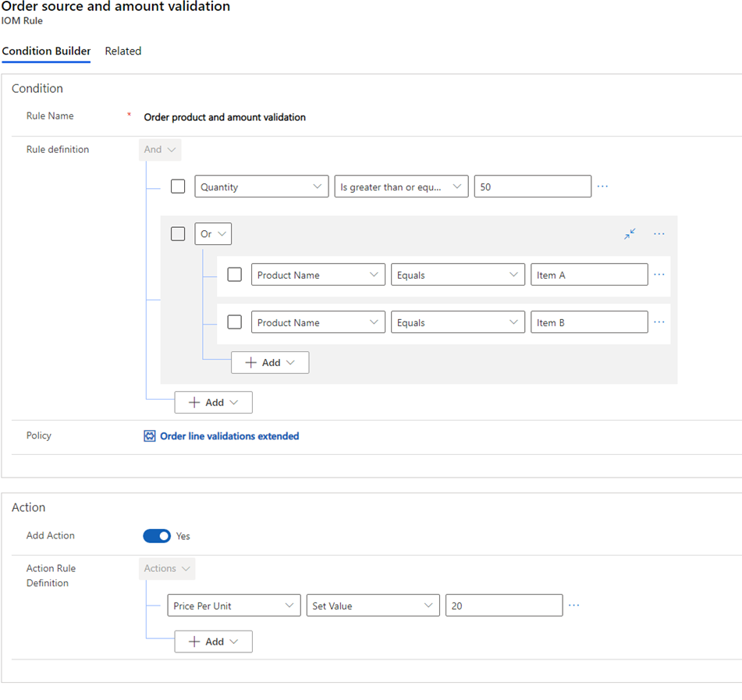Image resolution: width=742 pixels, height=700 pixels.
Task: Tick the checkbox for the Quantity condition
Action: [x=178, y=186]
